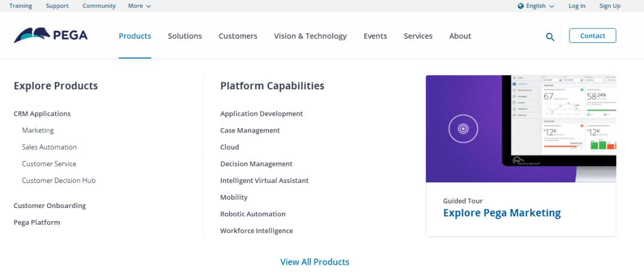The height and width of the screenshot is (276, 644).
Task: Select the Customer Decision Hub link
Action: 58,181
